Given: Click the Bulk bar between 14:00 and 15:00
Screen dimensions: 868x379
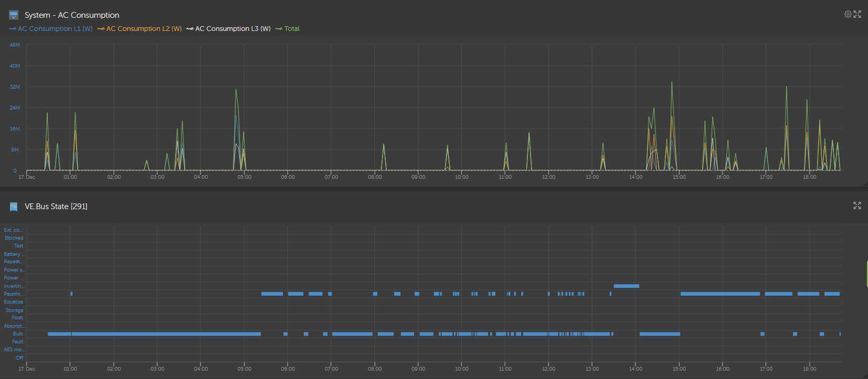Looking at the screenshot, I should [660, 334].
